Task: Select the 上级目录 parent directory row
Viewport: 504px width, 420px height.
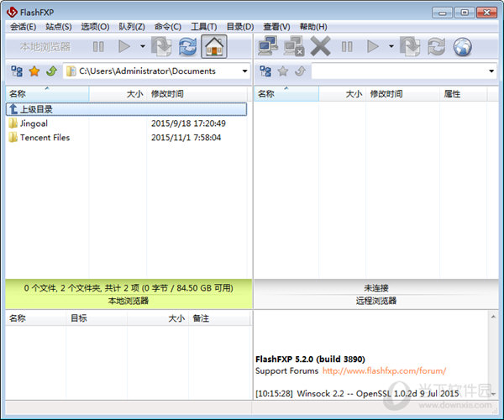Action: point(126,109)
